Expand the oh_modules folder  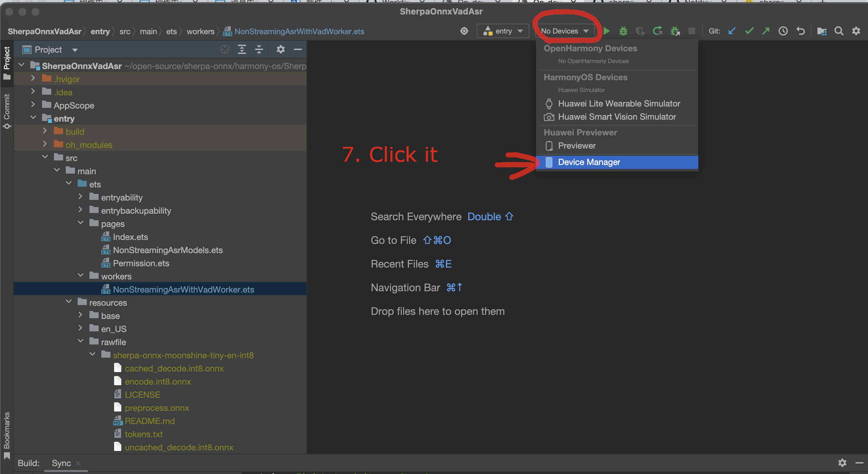[45, 144]
